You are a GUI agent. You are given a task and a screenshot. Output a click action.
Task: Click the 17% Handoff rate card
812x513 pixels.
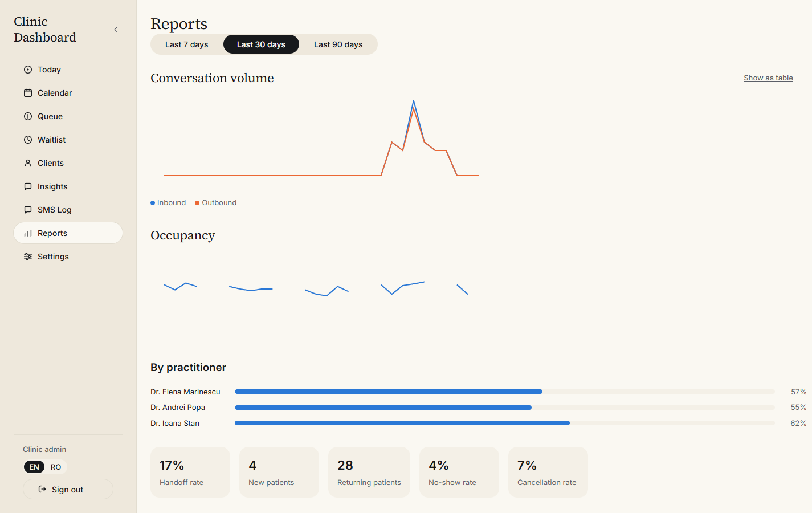(190, 472)
